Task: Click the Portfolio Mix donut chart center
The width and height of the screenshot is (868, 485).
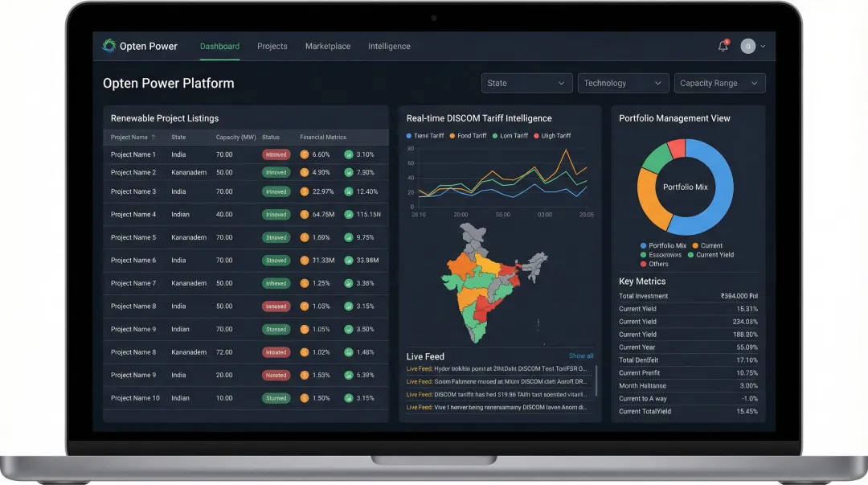Action: click(x=684, y=187)
